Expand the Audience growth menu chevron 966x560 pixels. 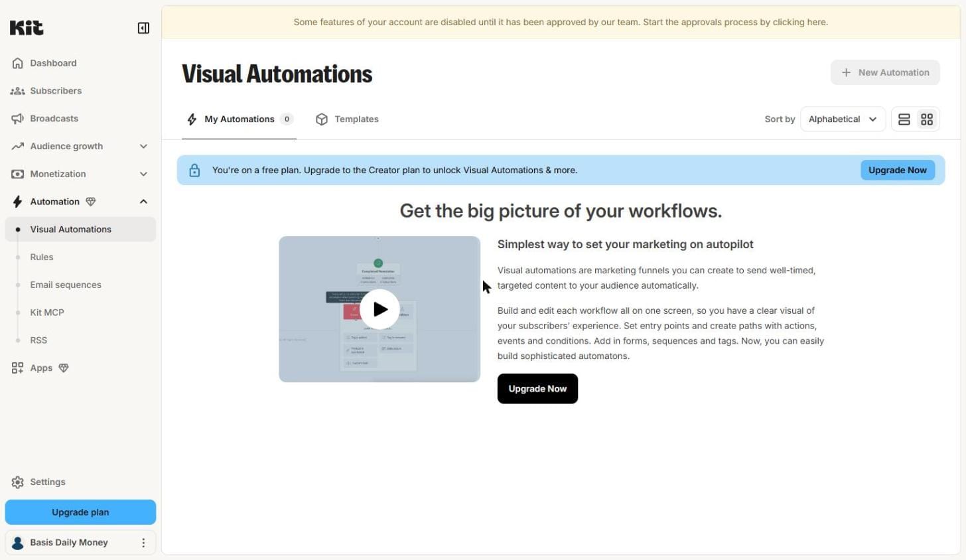pos(143,146)
